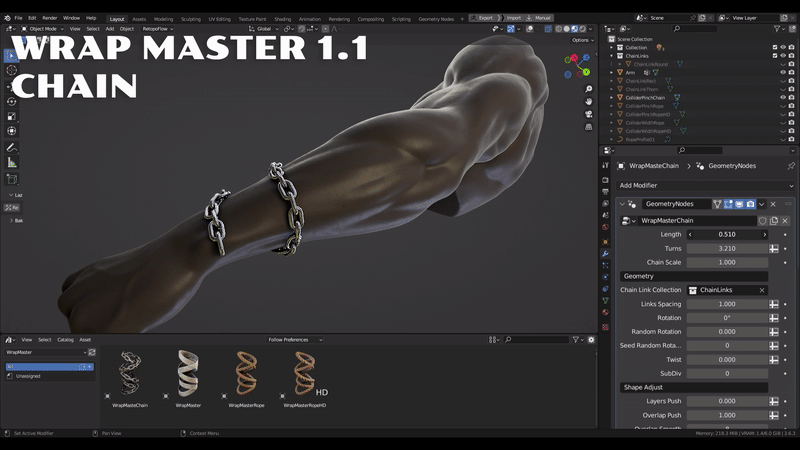Switch perspective/orthographic grid gizmo icon
The image size is (800, 450).
click(588, 127)
